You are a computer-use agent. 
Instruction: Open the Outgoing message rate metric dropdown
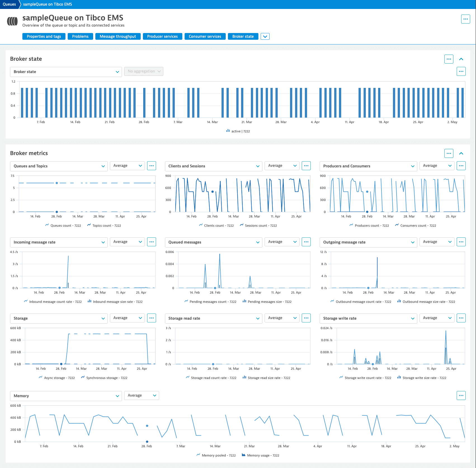tap(368, 242)
